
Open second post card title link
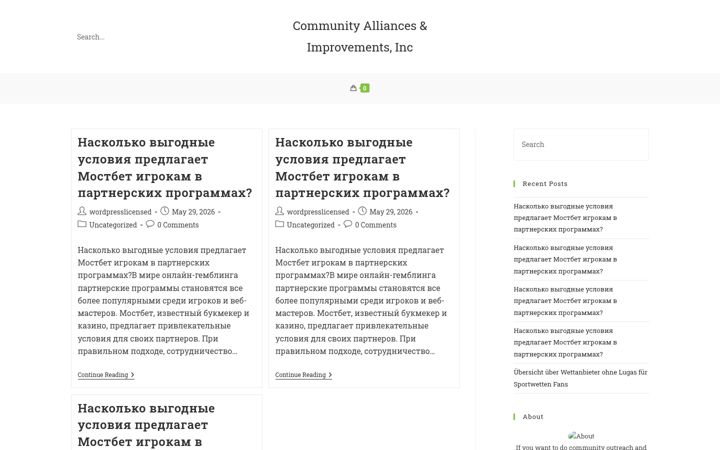[x=362, y=168]
